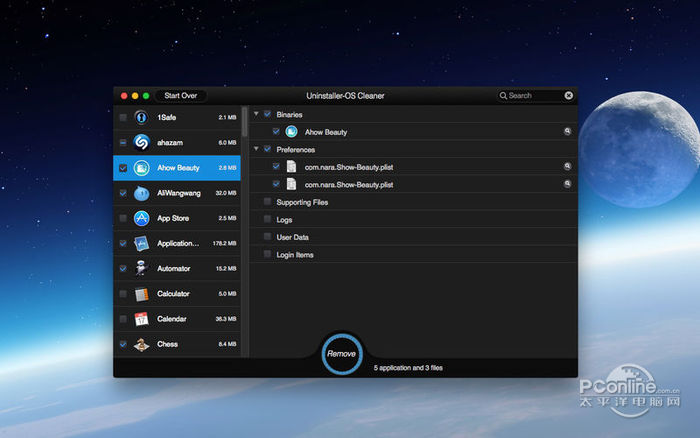Select the Shazam app icon

coord(141,142)
